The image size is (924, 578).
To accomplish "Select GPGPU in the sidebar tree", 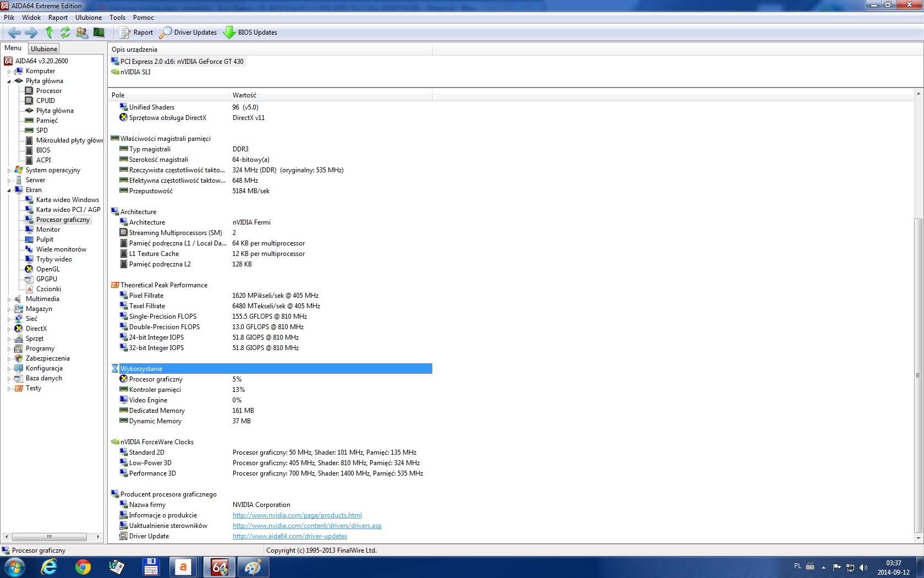I will 47,279.
